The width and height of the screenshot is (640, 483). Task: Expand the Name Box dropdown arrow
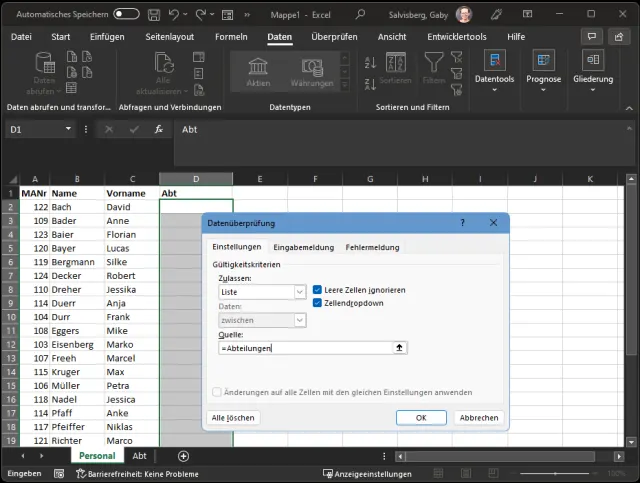tap(69, 129)
